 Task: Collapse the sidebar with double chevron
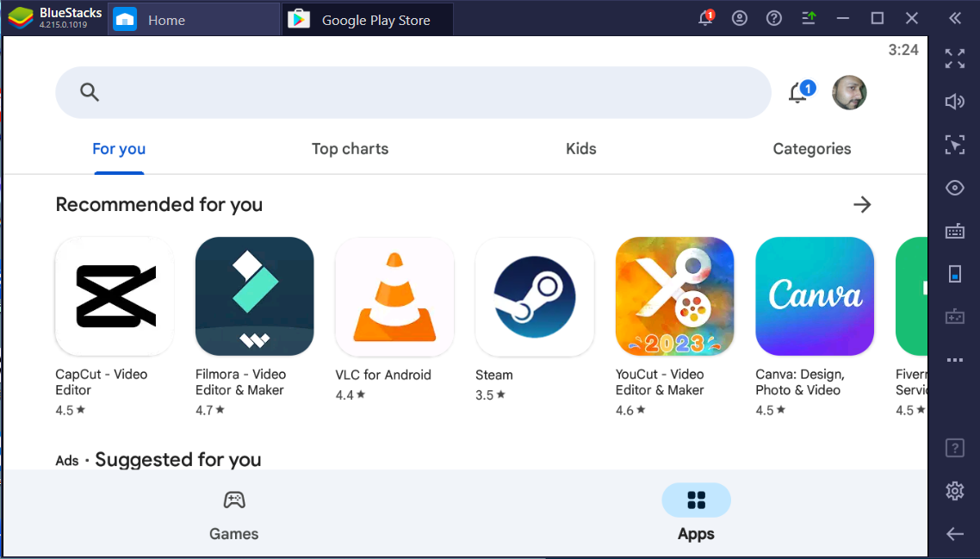click(x=955, y=18)
